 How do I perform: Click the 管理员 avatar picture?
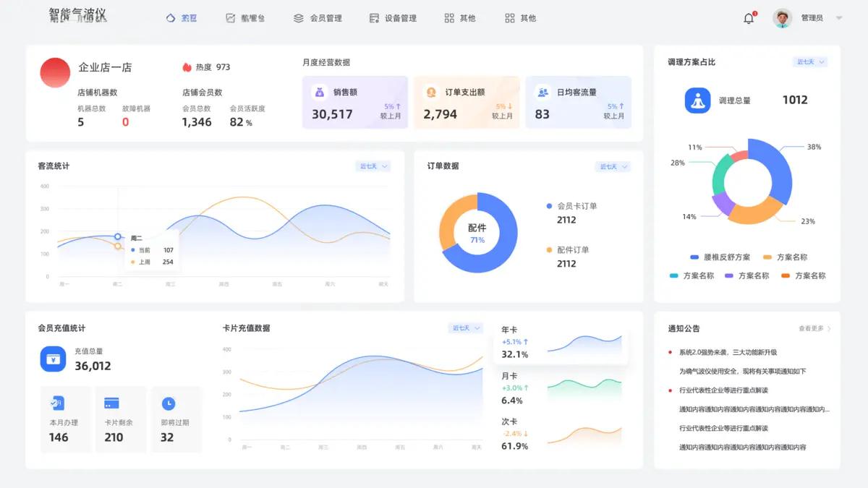pos(782,18)
